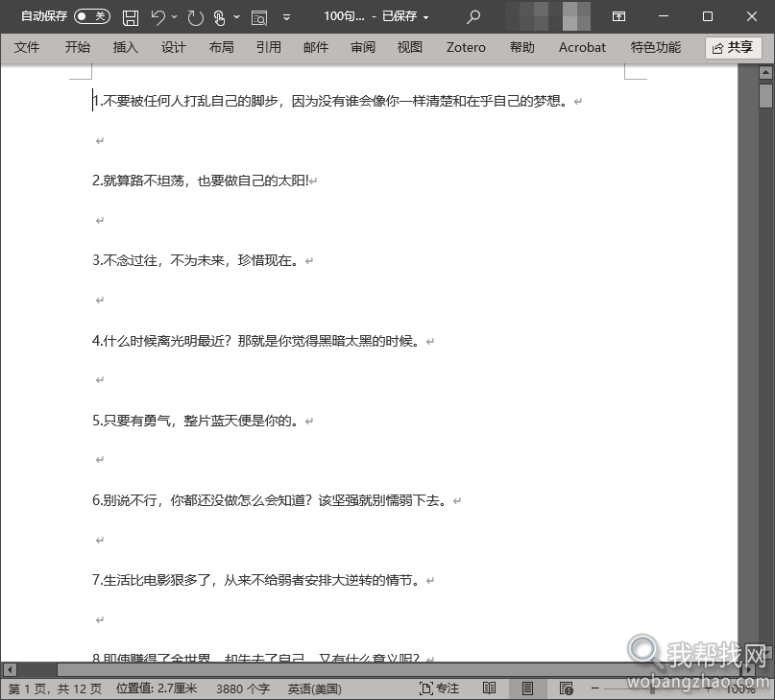Click the 共享 share button
Screen dimensions: 775x700
(733, 47)
